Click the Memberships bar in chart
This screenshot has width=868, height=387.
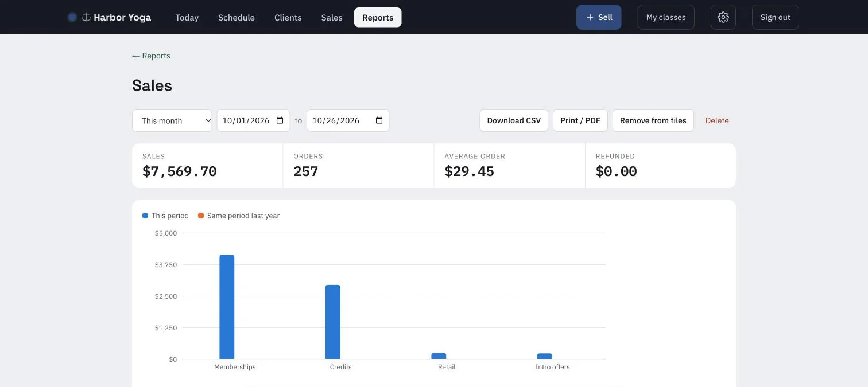(x=227, y=307)
